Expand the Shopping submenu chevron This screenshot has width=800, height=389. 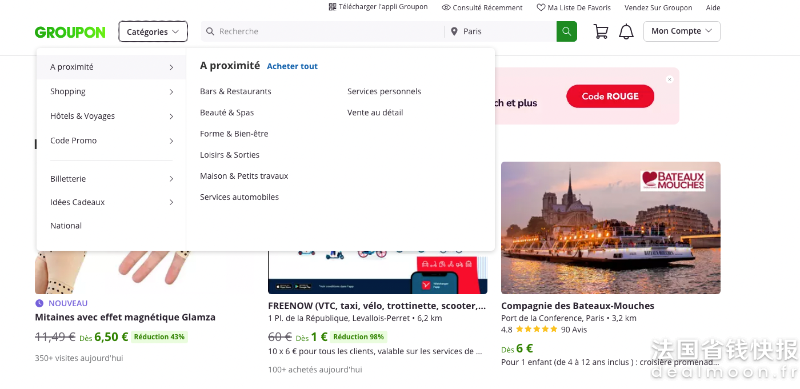[x=171, y=92]
